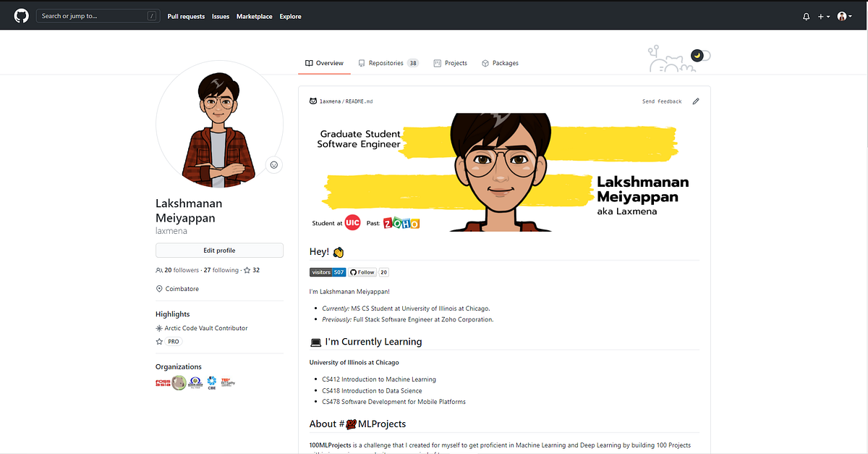The width and height of the screenshot is (868, 454).
Task: Click the search or jump to field
Action: (98, 15)
